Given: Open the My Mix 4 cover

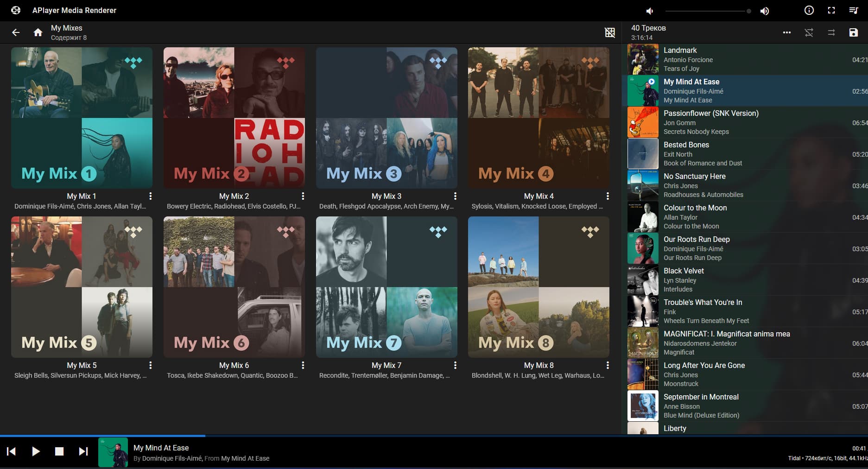Looking at the screenshot, I should 539,118.
